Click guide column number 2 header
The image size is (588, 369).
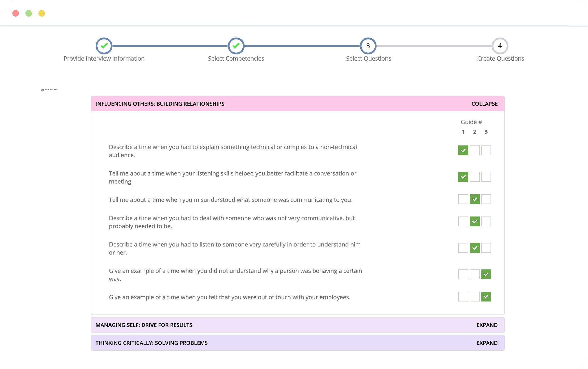(475, 132)
